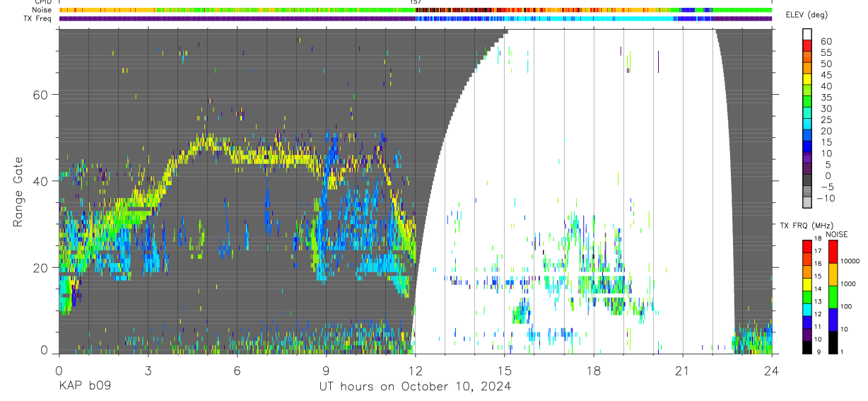The image size is (868, 401).
Task: Click ELEV scale value '-10'
Action: tap(826, 199)
